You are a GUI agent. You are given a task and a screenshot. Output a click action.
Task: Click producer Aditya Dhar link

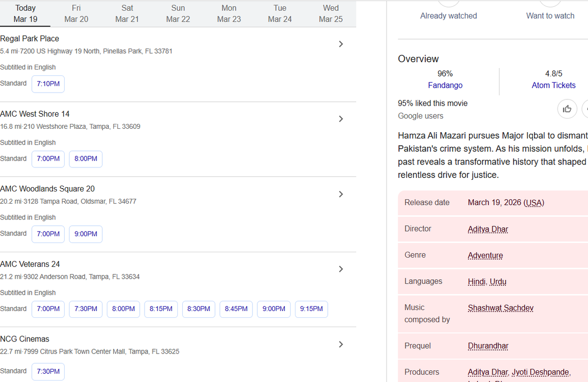(x=488, y=372)
